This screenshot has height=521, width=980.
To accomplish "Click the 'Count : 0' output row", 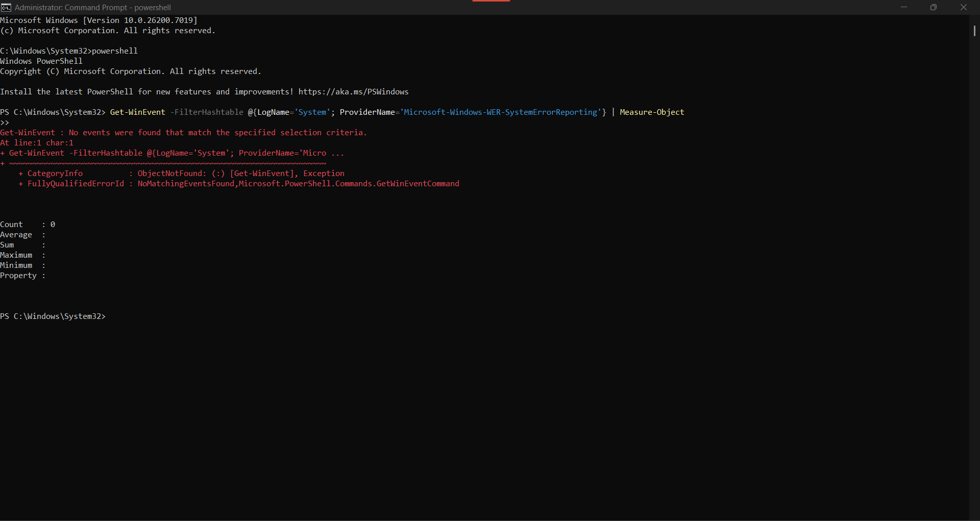I will pos(28,225).
